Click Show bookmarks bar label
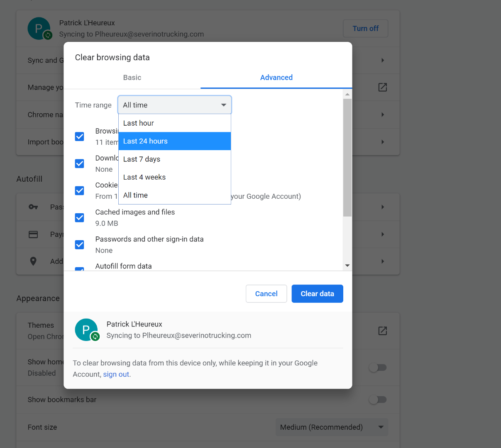The width and height of the screenshot is (501, 448). click(x=62, y=399)
